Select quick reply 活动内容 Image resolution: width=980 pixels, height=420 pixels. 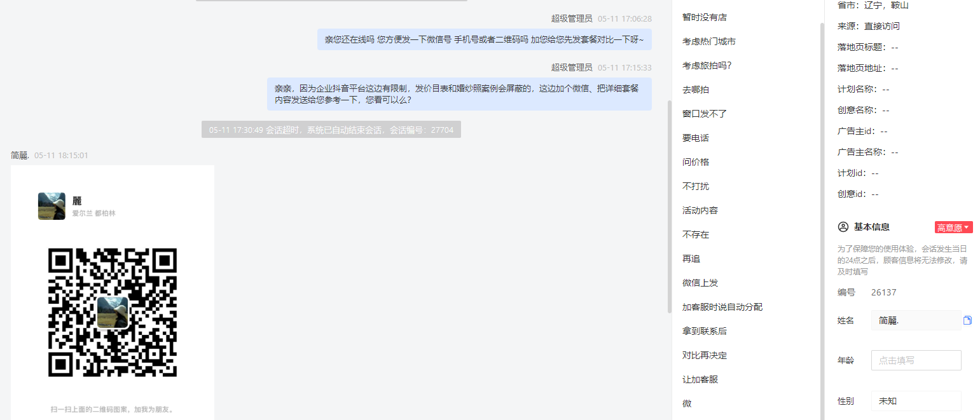(x=700, y=210)
